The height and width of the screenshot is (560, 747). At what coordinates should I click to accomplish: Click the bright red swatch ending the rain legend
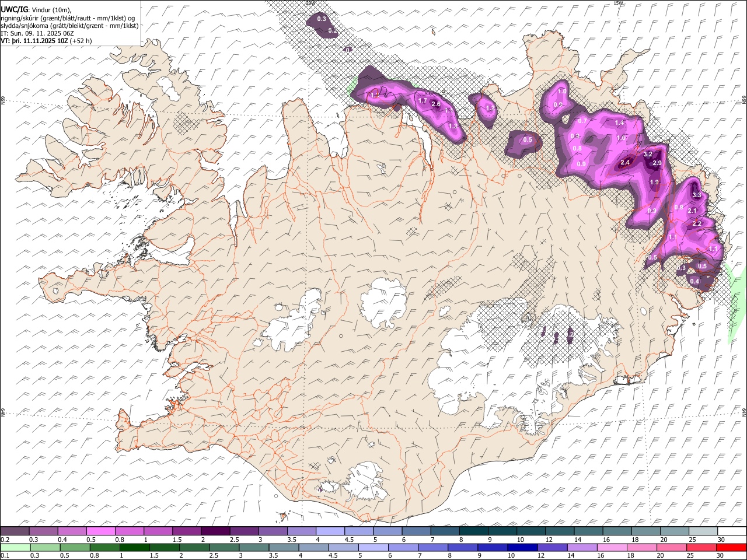pyautogui.click(x=731, y=548)
